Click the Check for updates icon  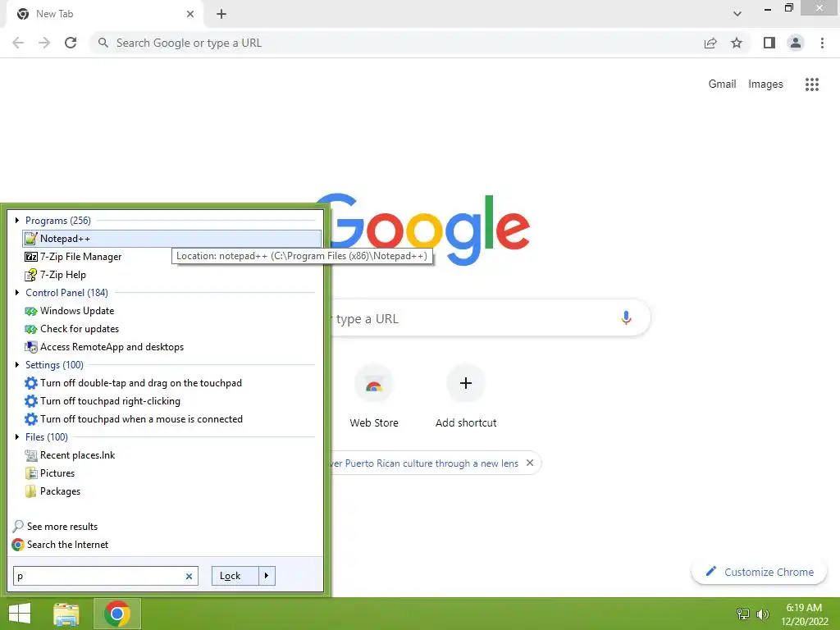coord(31,329)
